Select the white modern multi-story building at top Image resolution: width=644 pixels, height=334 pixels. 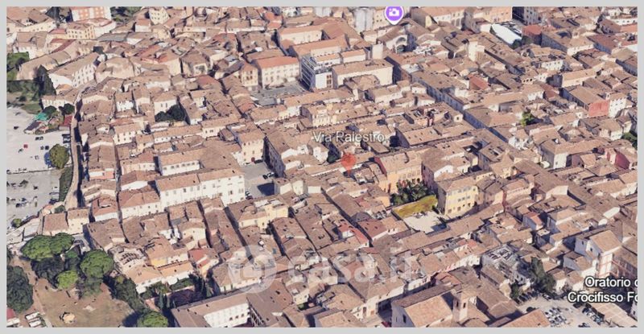coord(316,72)
